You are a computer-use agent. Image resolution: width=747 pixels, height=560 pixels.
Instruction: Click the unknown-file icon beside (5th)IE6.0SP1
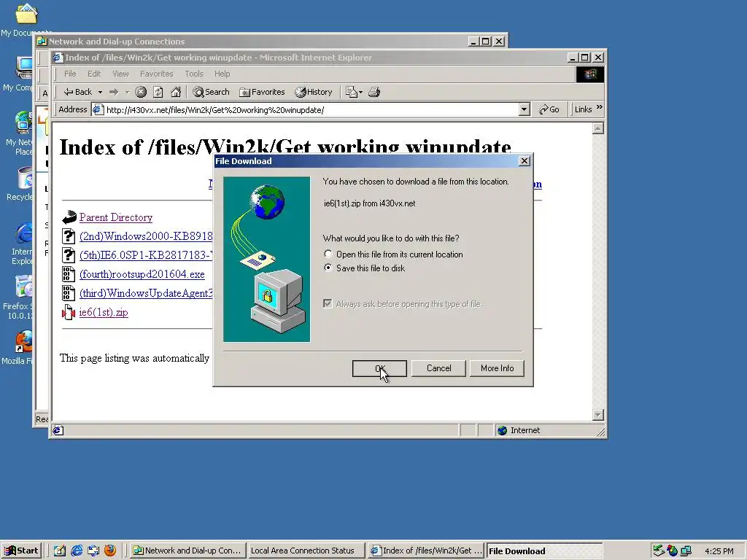pos(69,255)
